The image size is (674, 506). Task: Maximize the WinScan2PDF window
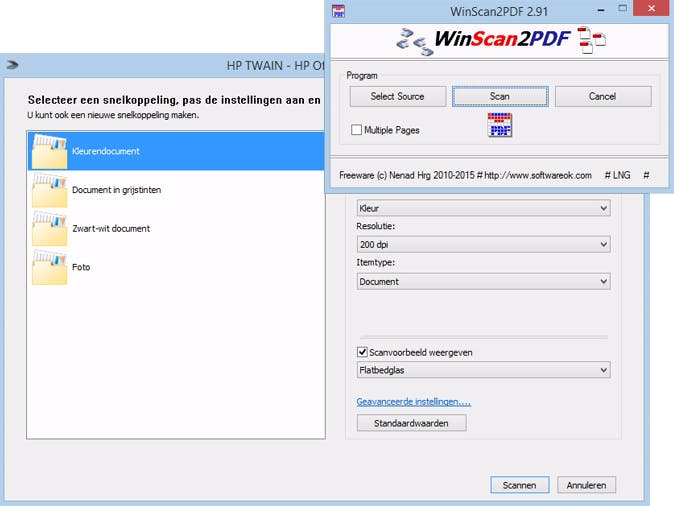coord(622,9)
